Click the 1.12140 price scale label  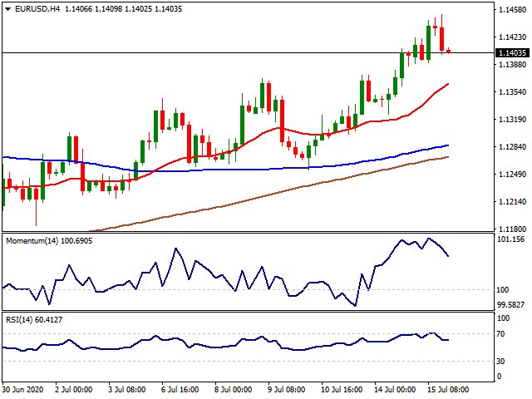pos(512,202)
